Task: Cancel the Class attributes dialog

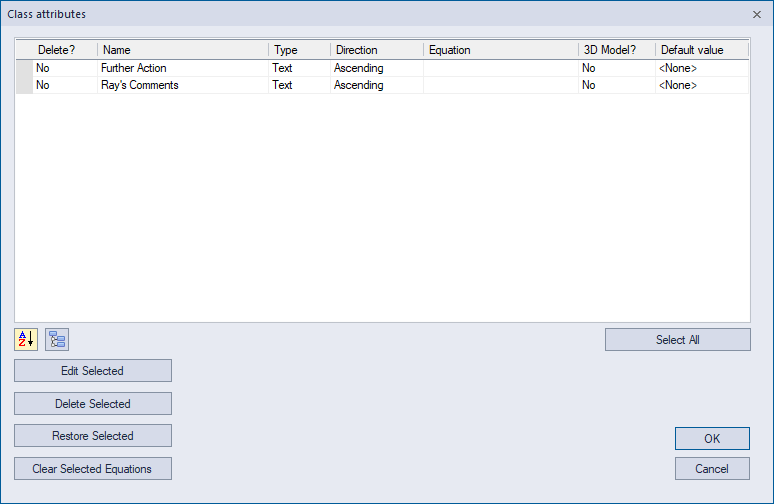Action: pyautogui.click(x=712, y=468)
